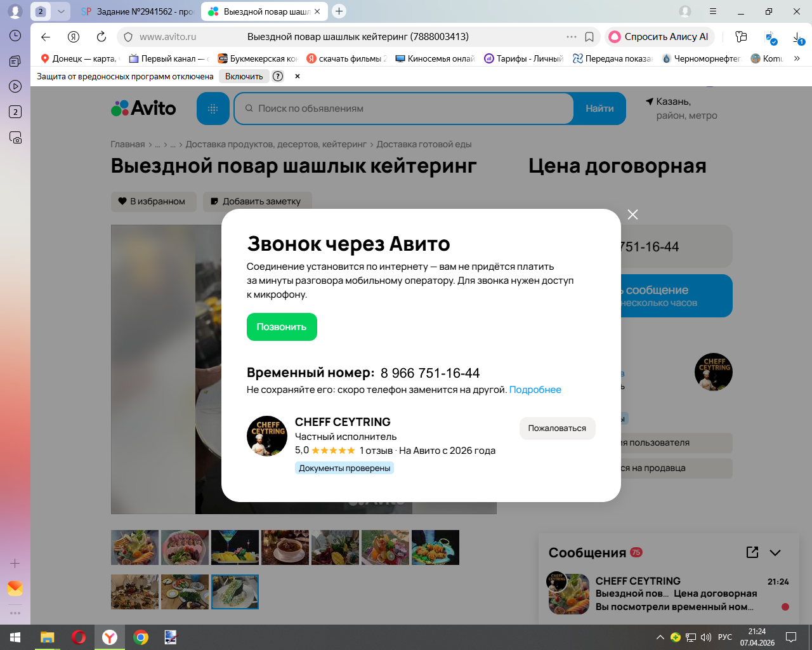The width and height of the screenshot is (812, 650).
Task: Open Windows Start menu
Action: point(15,637)
